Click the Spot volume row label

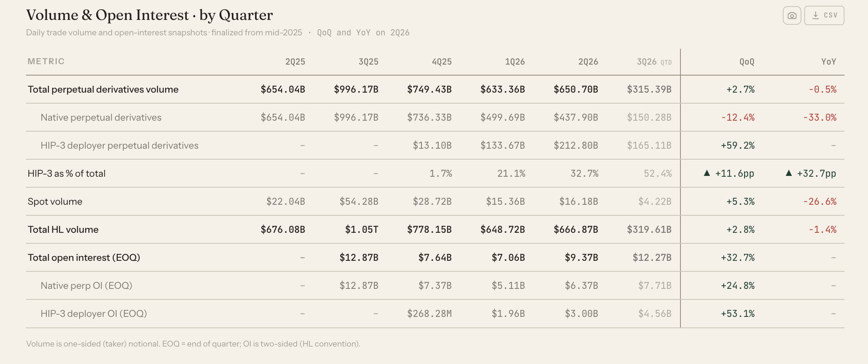[55, 201]
